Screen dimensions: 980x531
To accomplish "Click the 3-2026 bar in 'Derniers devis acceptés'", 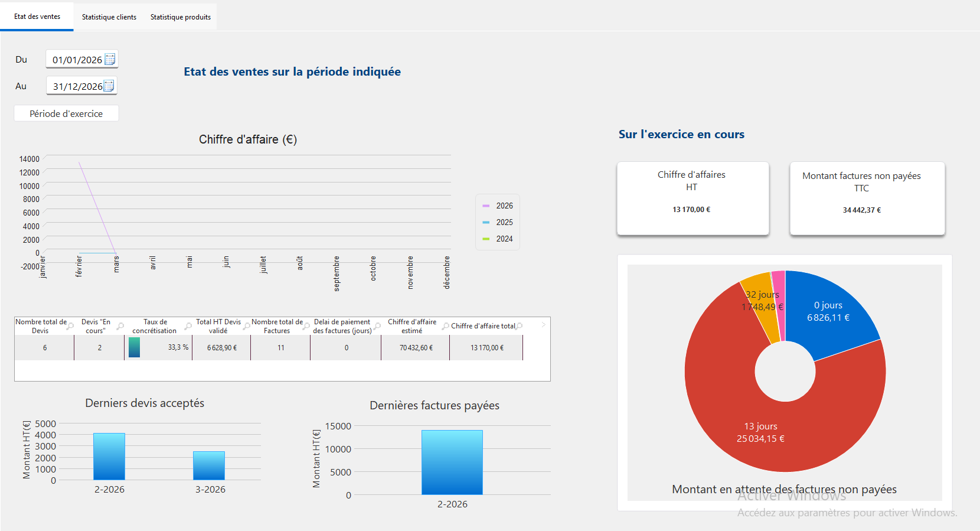I will click(209, 465).
